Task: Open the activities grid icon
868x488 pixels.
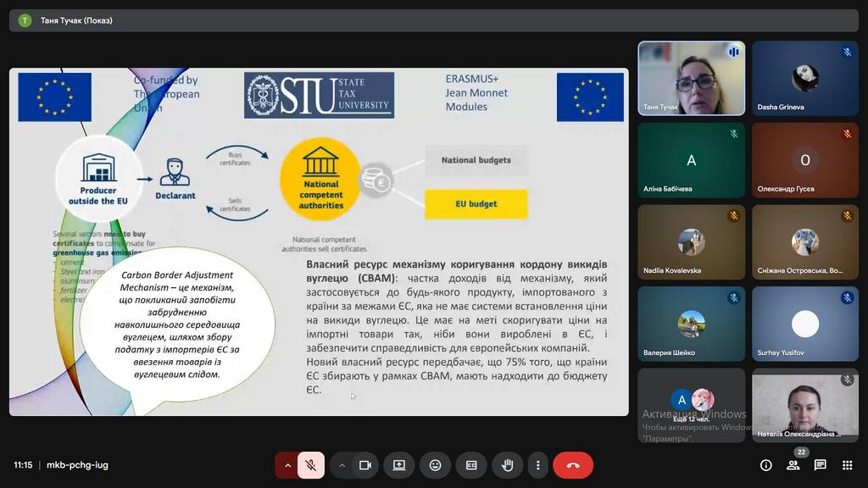Action: [847, 465]
